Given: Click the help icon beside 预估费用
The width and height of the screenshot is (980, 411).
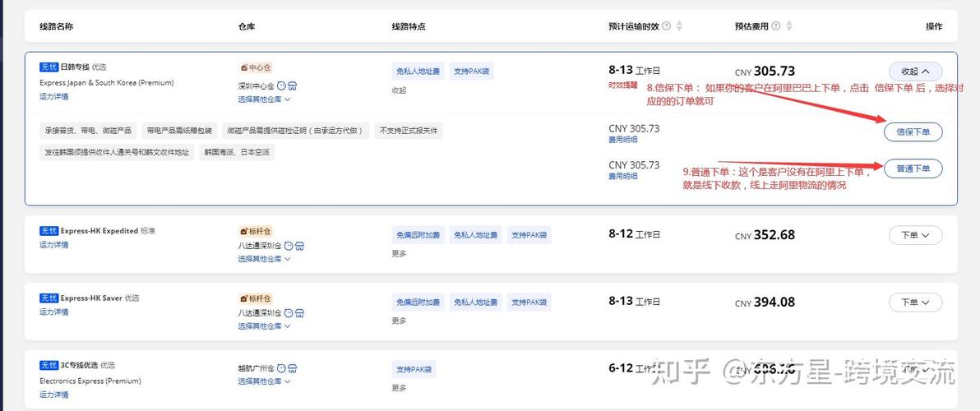Looking at the screenshot, I should (x=776, y=26).
